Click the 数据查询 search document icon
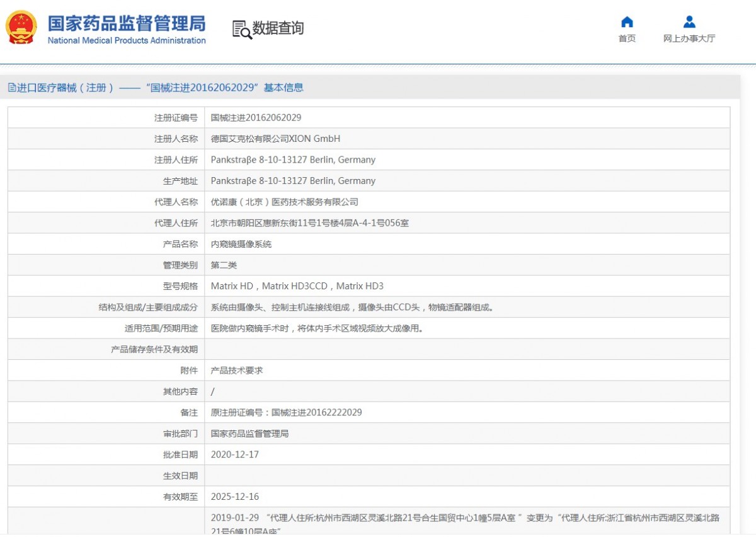Screen dimensions: 756x537 [x=241, y=30]
